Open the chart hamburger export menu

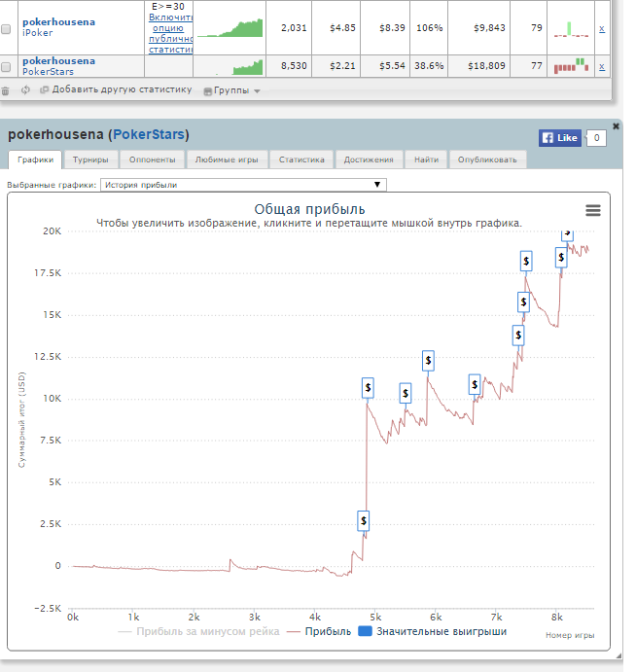tap(593, 210)
